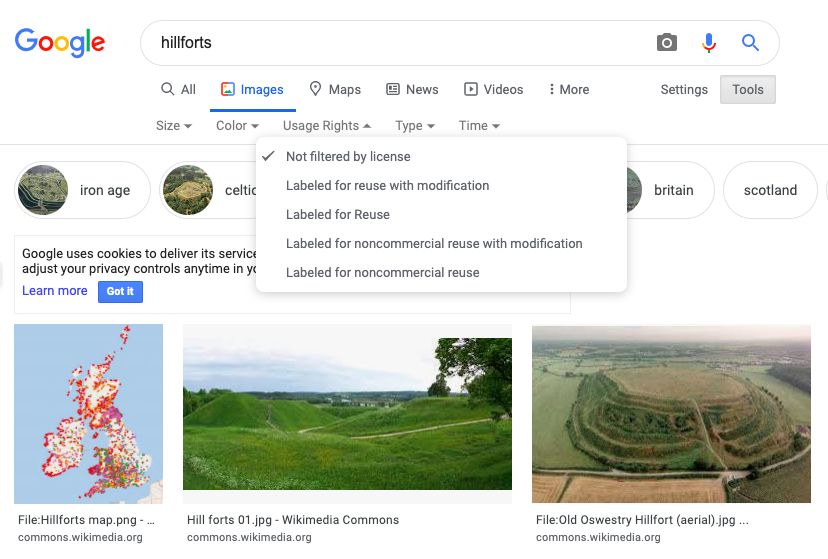Open the More options menu
This screenshot has height=559, width=828.
[x=568, y=90]
